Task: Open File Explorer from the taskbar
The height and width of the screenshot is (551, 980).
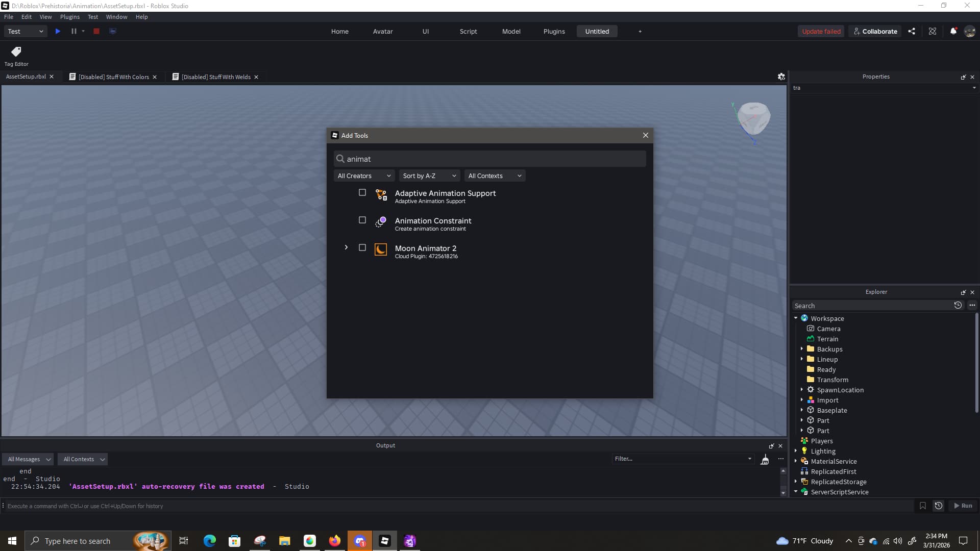Action: tap(285, 541)
